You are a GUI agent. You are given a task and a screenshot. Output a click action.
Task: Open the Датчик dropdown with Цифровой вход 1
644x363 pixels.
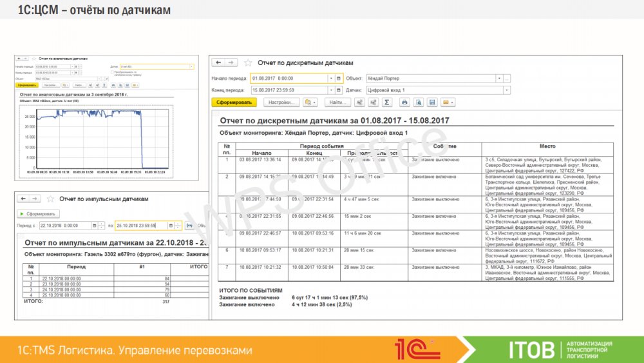tap(506, 90)
